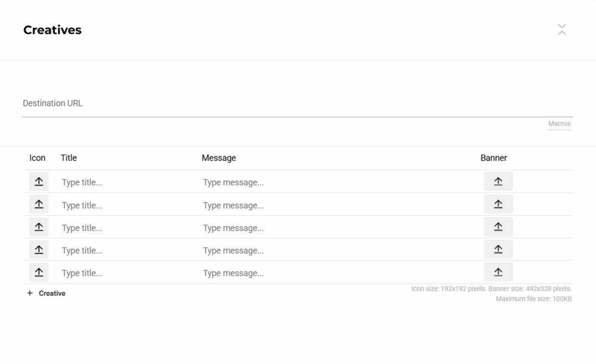
Task: Upload banner image for the fifth row
Action: click(x=498, y=272)
